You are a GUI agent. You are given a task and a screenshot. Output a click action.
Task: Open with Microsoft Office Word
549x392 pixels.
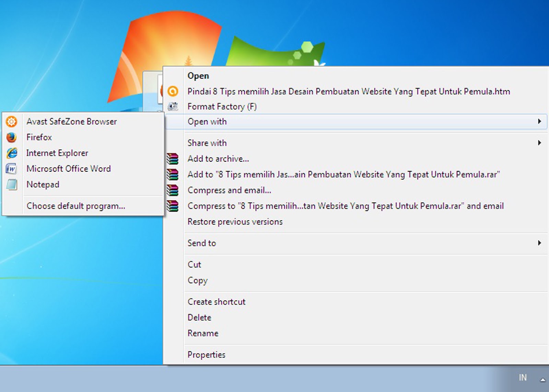[x=83, y=169]
